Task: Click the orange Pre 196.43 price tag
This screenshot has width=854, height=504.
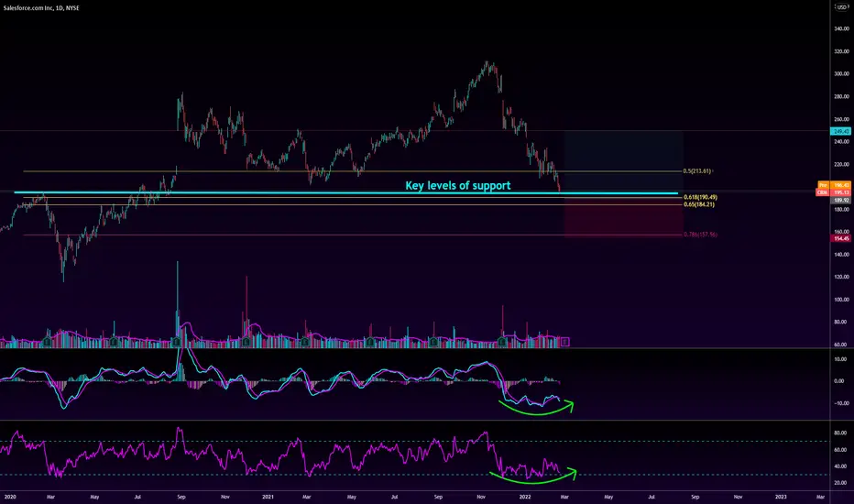Action: pos(835,185)
